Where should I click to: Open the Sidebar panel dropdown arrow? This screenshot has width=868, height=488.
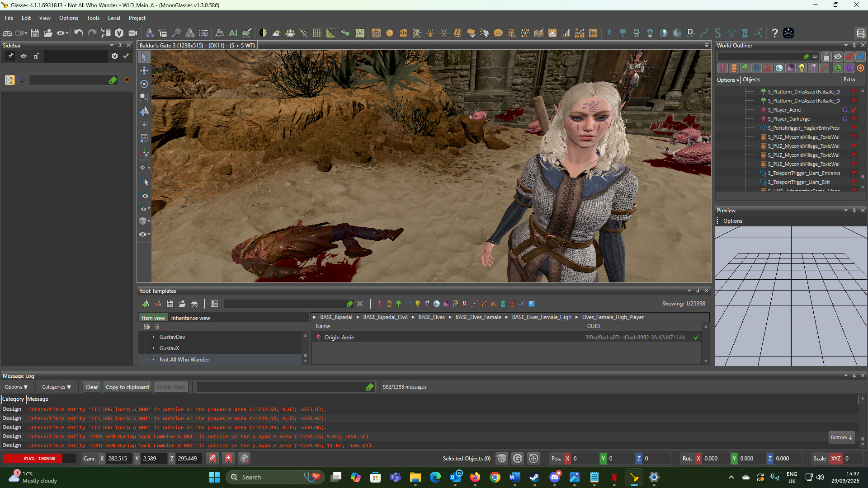pyautogui.click(x=111, y=45)
